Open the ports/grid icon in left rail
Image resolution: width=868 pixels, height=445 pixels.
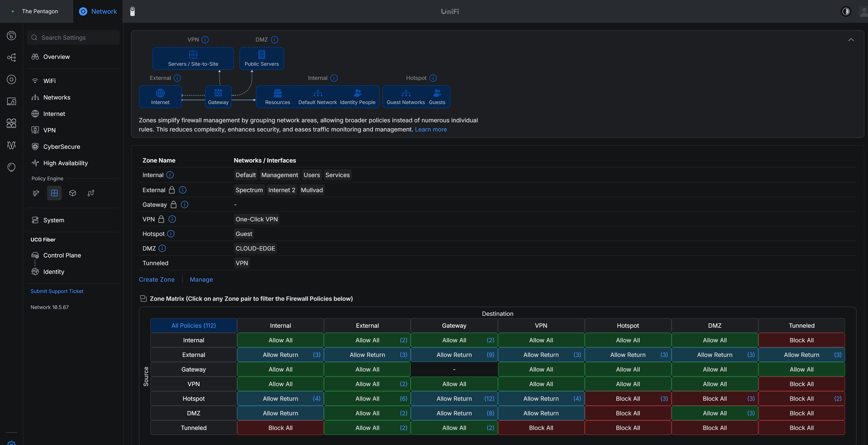point(11,123)
